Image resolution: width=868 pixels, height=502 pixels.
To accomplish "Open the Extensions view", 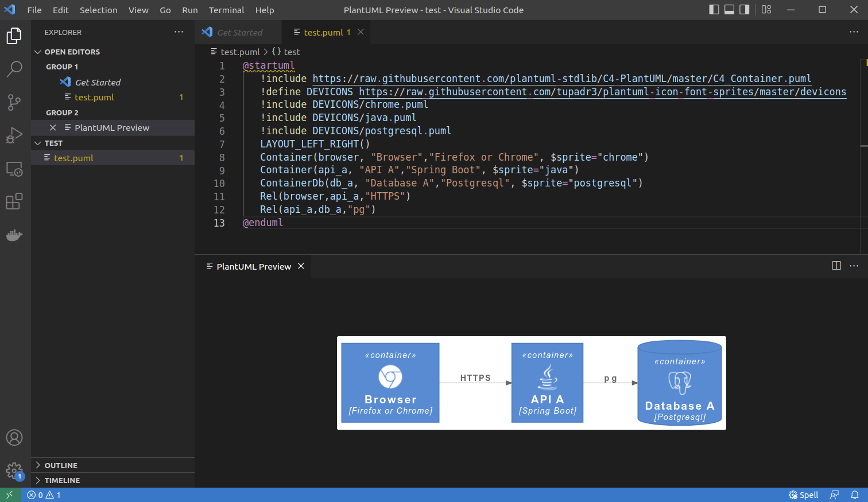I will click(x=14, y=201).
